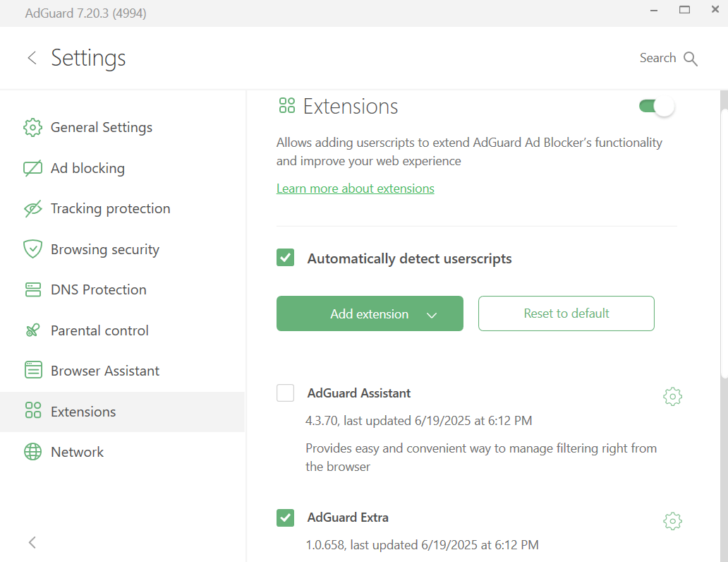Screen dimensions: 728x562
Task: Open AdGuard Assistant settings gear
Action: click(x=672, y=397)
